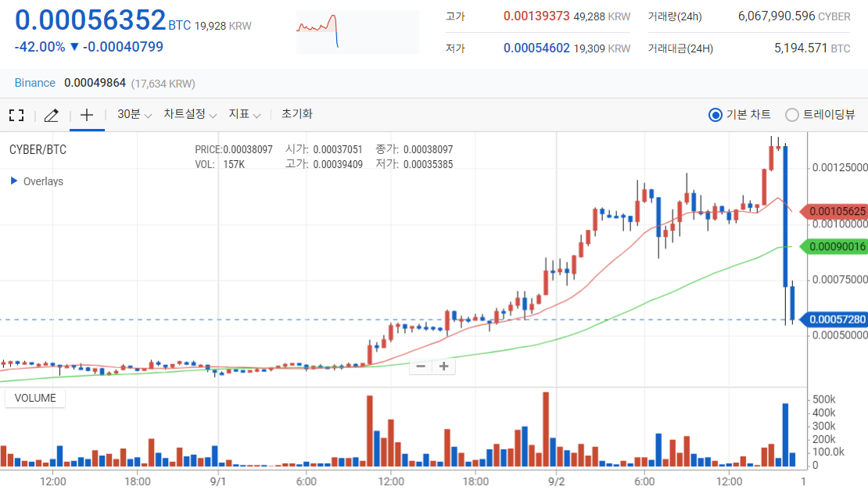The width and height of the screenshot is (868, 490).
Task: Click the 초기화 reset button
Action: 296,113
